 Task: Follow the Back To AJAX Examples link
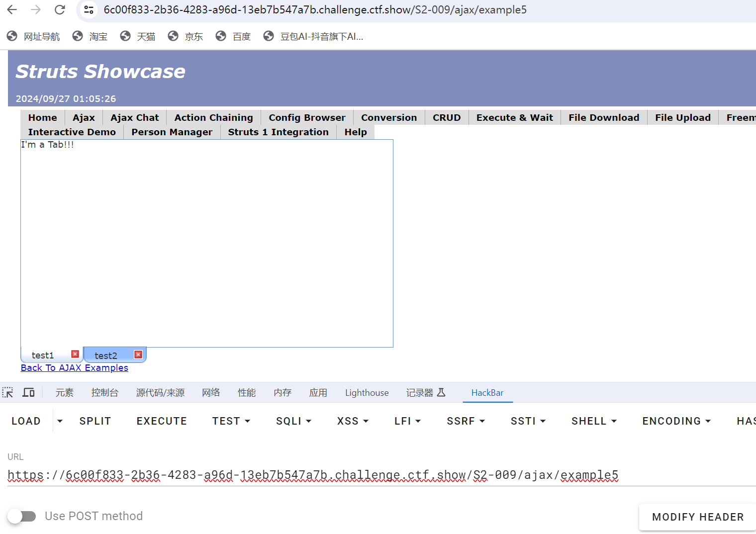[x=75, y=368]
